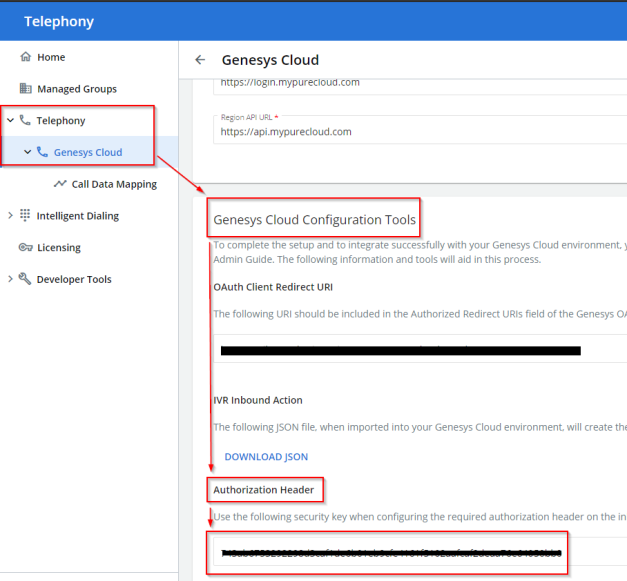This screenshot has height=581, width=627.
Task: Collapse the Genesys Cloud submenu chevron
Action: tap(27, 153)
